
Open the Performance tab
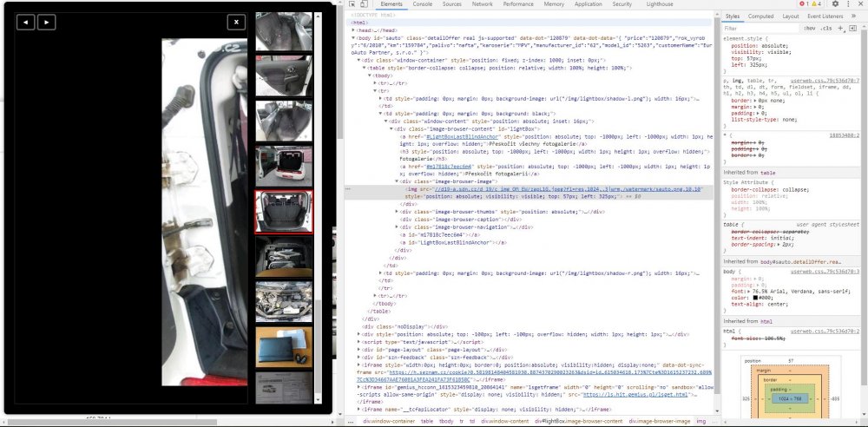pos(518,3)
